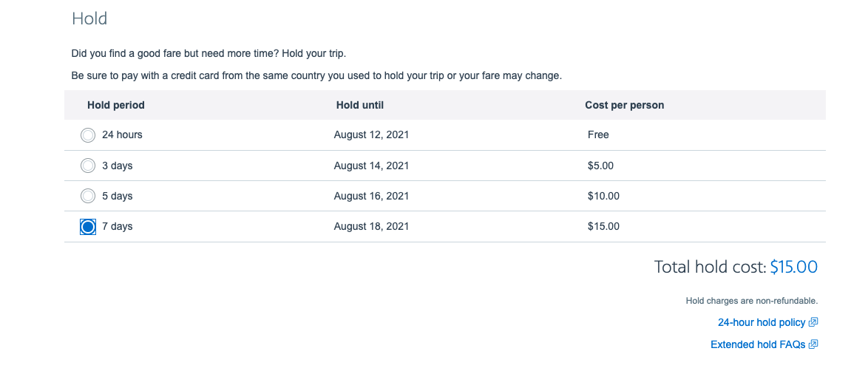Click the August 12, 2021 date cell
This screenshot has height=371, width=868.
(371, 135)
